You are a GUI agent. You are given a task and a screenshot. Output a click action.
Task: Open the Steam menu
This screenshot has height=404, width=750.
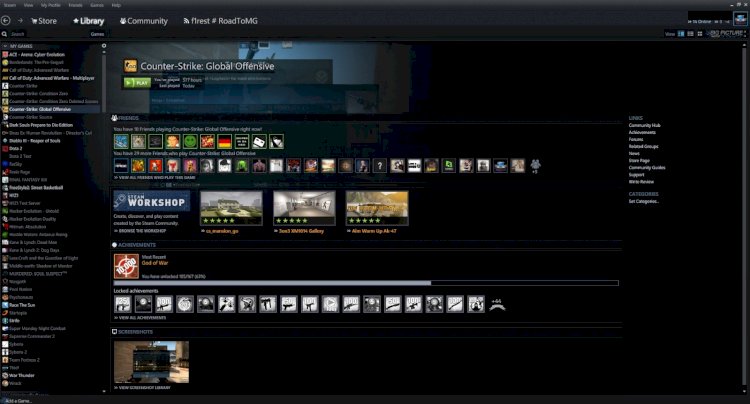pos(10,5)
